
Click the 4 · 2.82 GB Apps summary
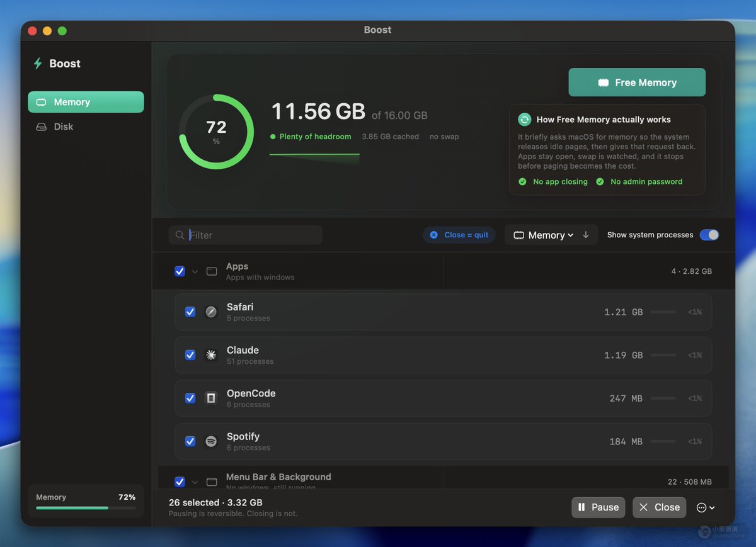pos(692,271)
